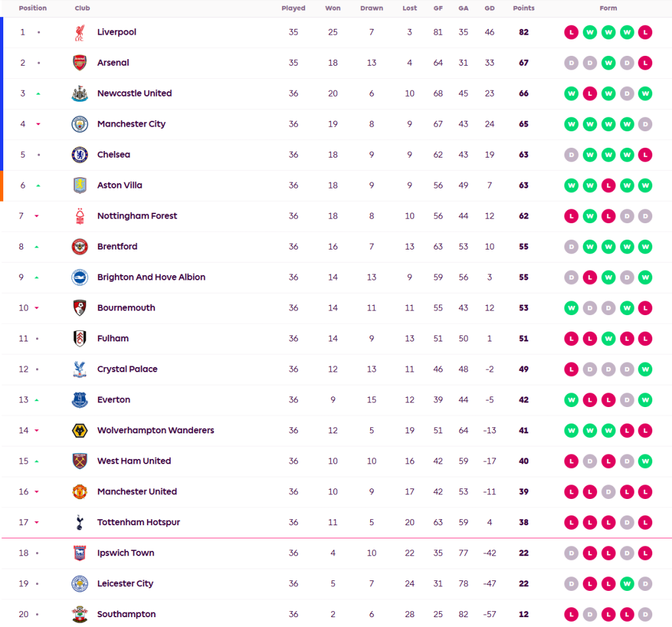Screen dimensions: 672x627
Task: Click the Wolverhampton Wanderers wolf logo
Action: (x=79, y=431)
